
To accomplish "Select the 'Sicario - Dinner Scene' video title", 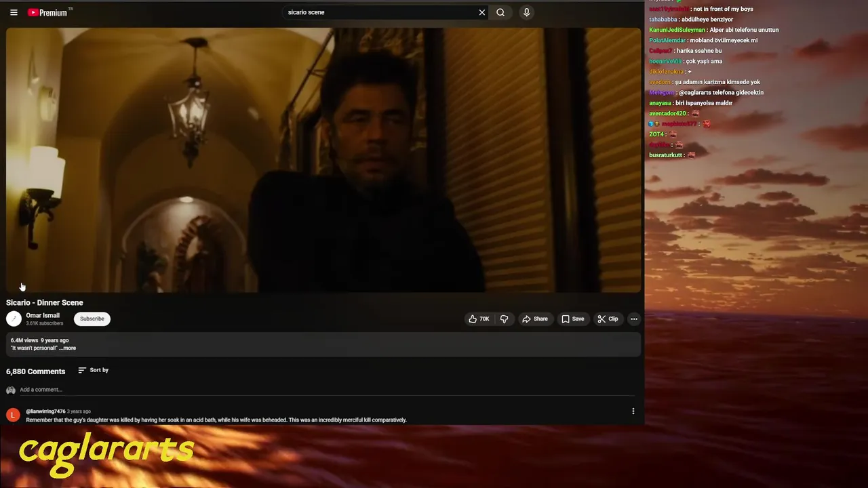I will (45, 303).
